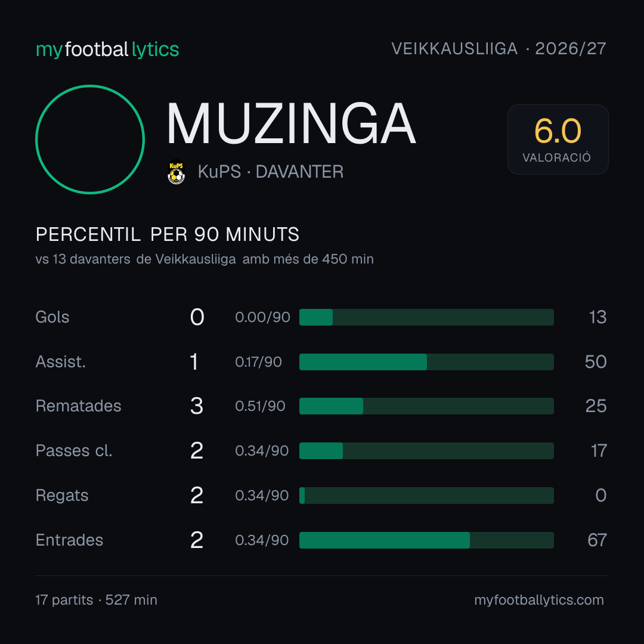The image size is (644, 644).
Task: Click the Passes cl. percentile bar
Action: [x=426, y=451]
